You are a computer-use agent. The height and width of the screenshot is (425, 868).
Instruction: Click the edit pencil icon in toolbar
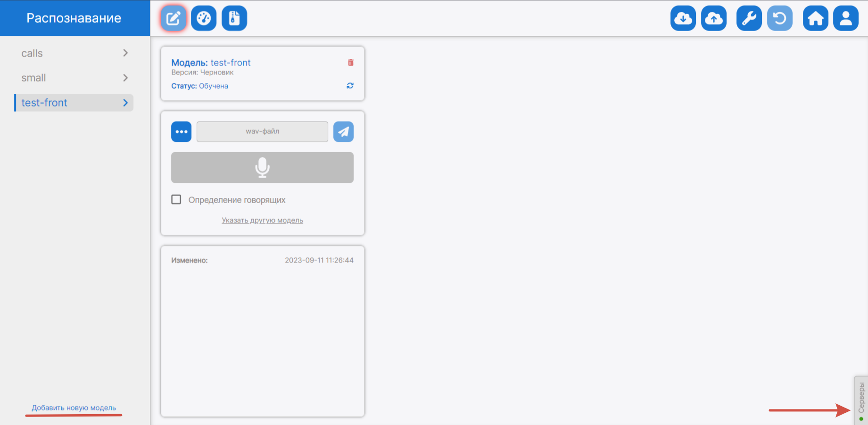174,18
